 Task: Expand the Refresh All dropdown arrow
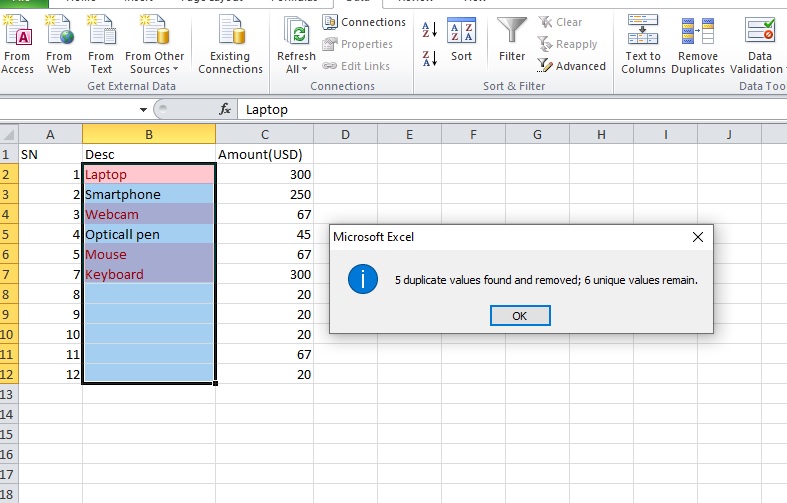[305, 69]
